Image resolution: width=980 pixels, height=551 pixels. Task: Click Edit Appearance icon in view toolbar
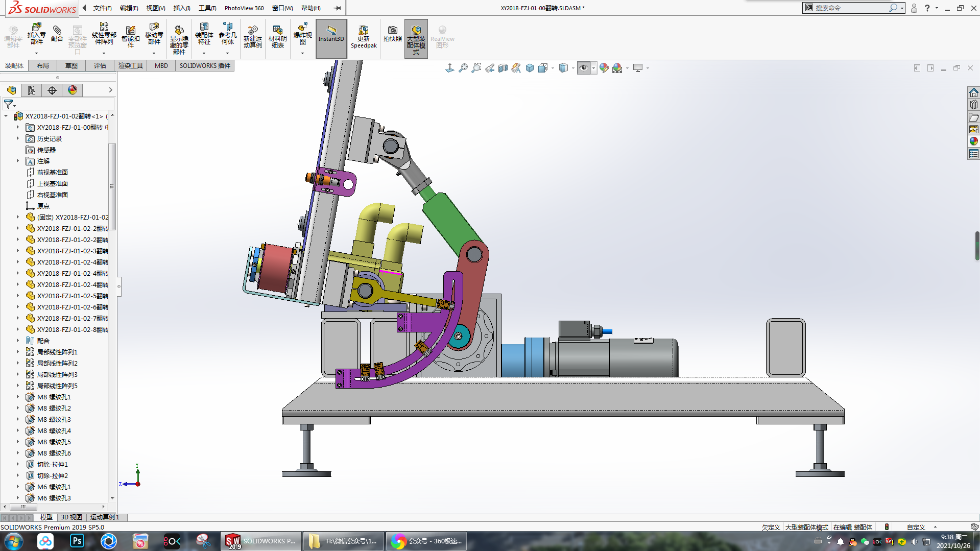pos(604,68)
